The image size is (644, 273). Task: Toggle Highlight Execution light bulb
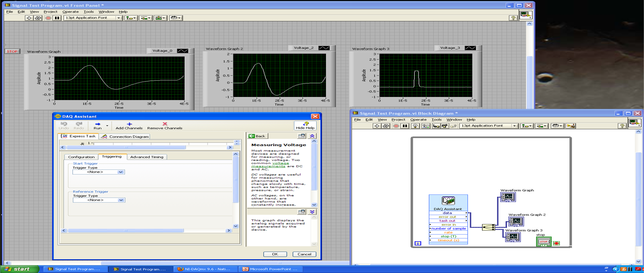(x=415, y=126)
